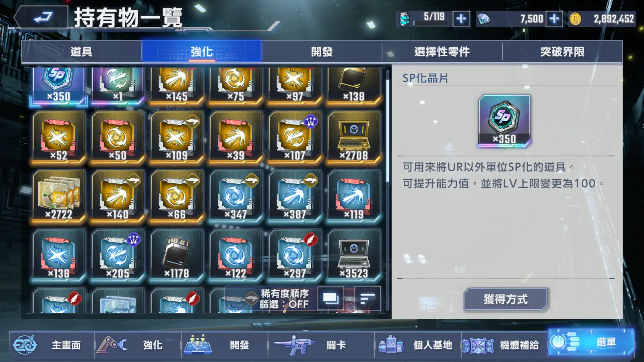The image size is (644, 362).
Task: Toggle the 篩選 OFF filter setting
Action: [x=284, y=304]
